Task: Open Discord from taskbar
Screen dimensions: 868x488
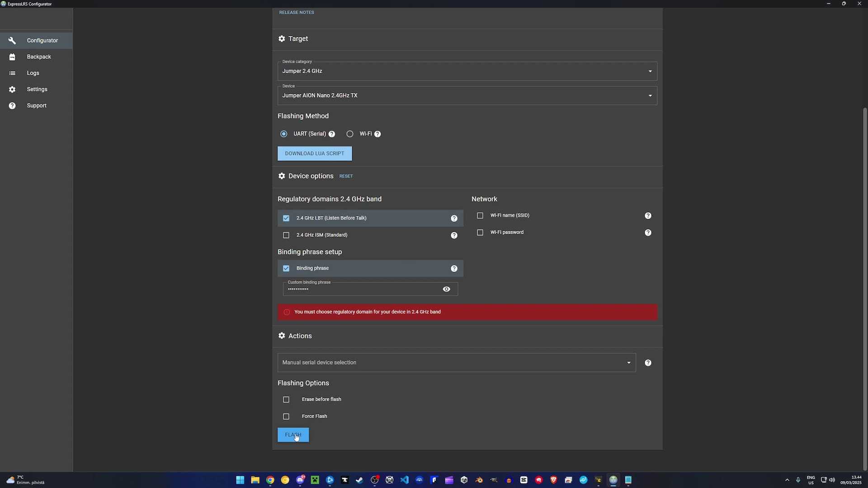Action: point(300,480)
